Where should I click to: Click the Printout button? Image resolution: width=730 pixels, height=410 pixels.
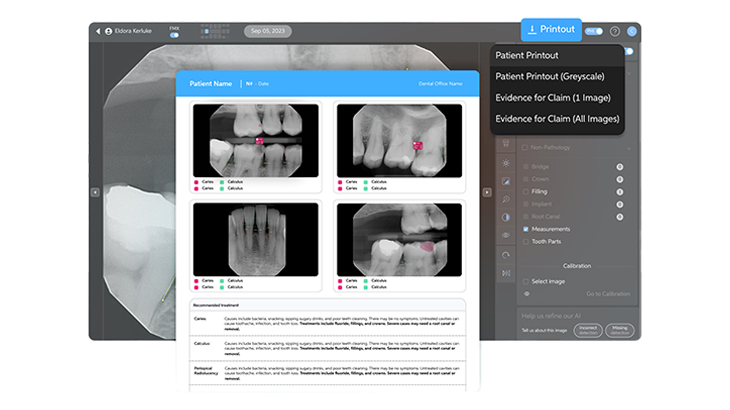549,29
